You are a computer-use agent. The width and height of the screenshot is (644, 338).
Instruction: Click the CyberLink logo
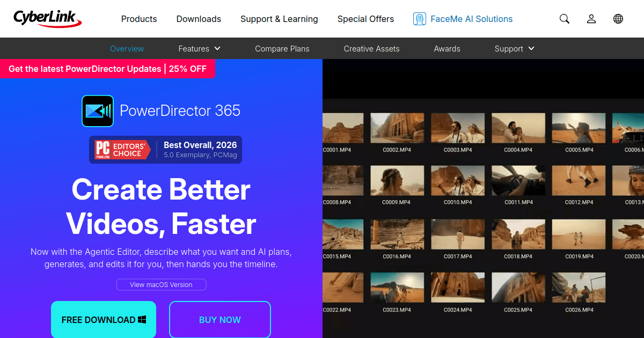[48, 18]
